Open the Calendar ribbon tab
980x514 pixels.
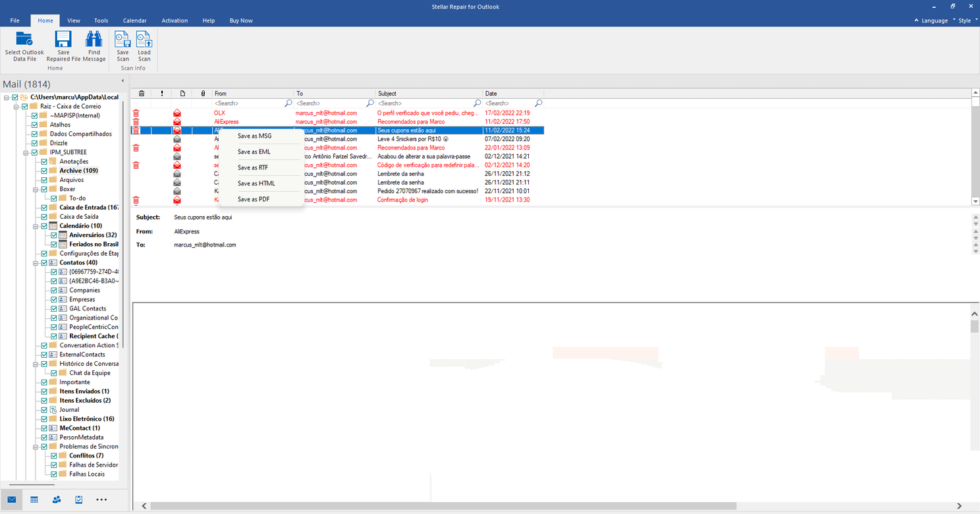point(135,20)
